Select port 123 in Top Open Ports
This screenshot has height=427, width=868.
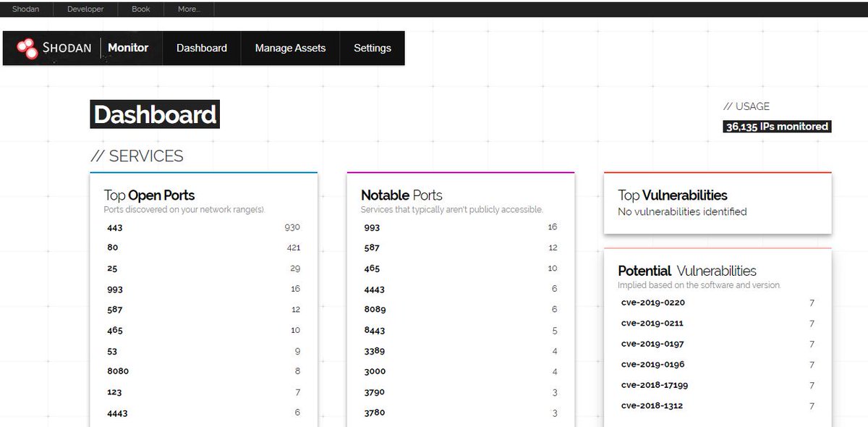click(x=114, y=392)
